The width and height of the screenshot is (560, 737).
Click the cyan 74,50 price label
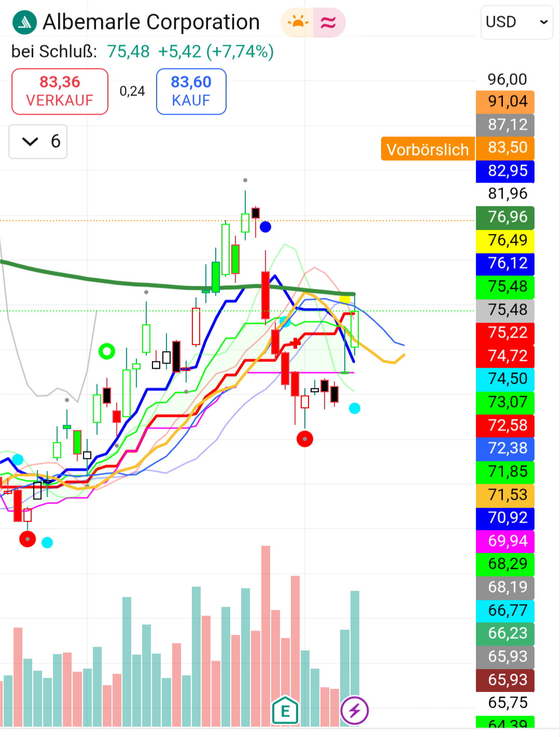(x=505, y=379)
